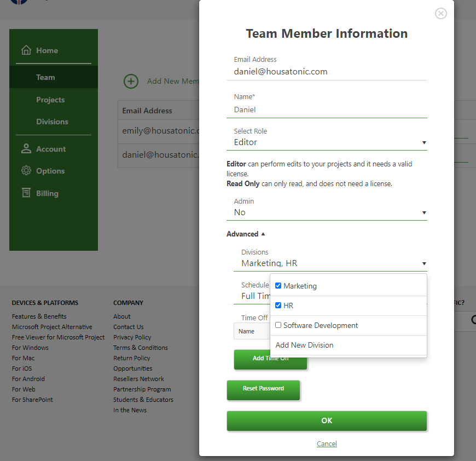Image resolution: width=476 pixels, height=461 pixels.
Task: Uncheck the Marketing division checkbox
Action: click(278, 285)
